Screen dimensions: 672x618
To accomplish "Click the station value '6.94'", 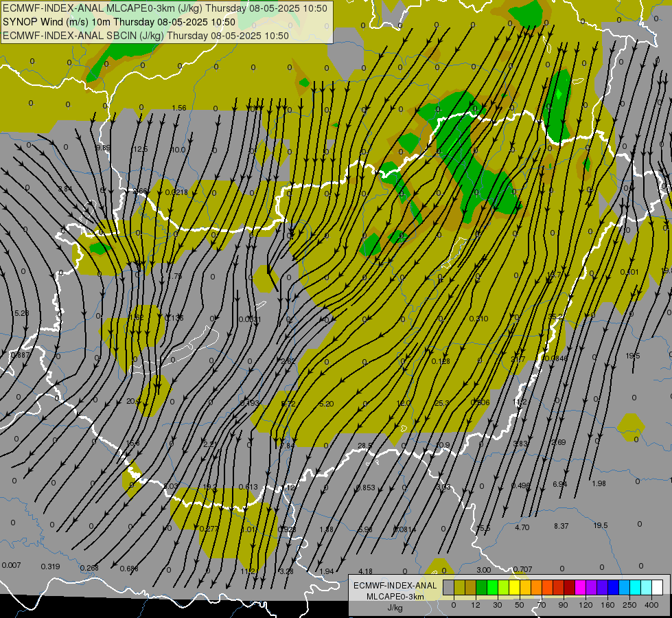I will (559, 484).
